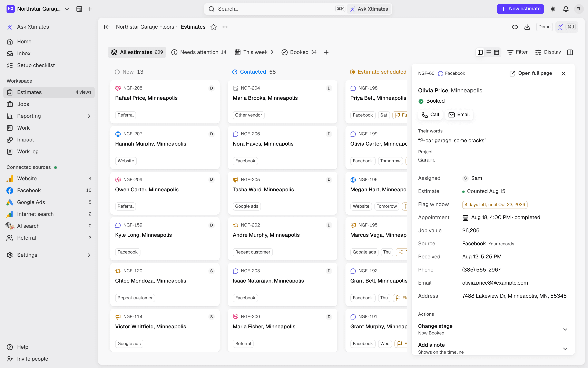Expand the Change stage action

pos(493,329)
